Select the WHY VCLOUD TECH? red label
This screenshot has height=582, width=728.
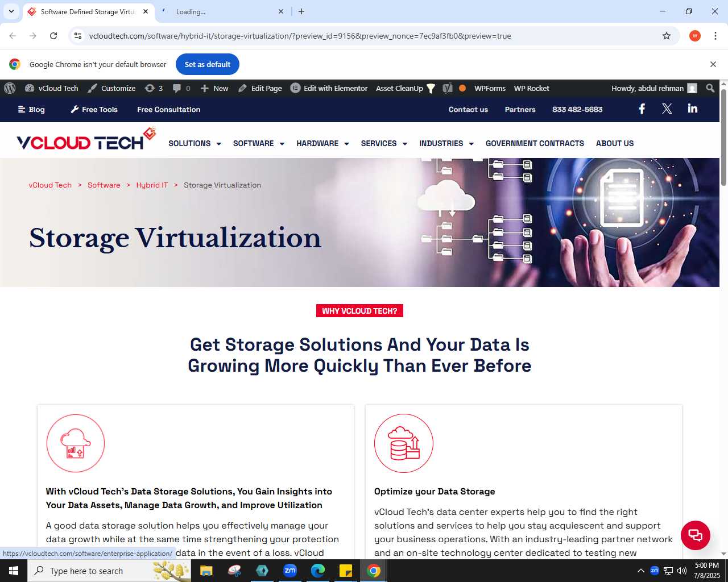tap(359, 311)
